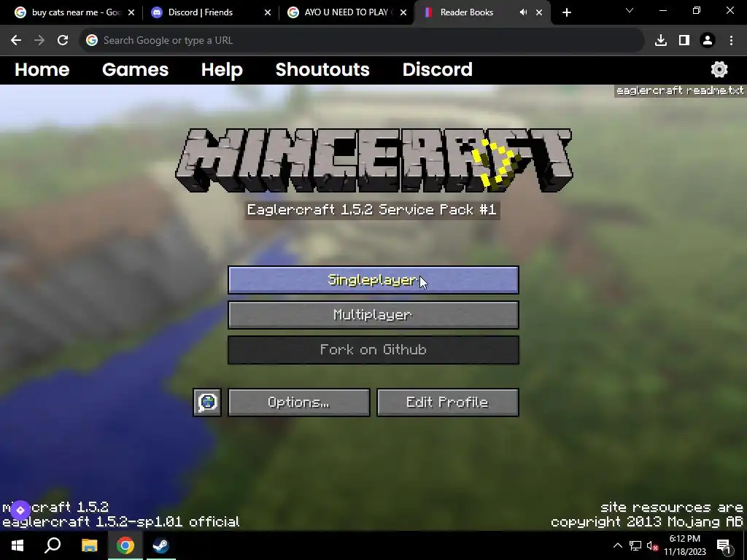The height and width of the screenshot is (560, 747).
Task: Switch to 'AYO U NEED TO PLAY' tab
Action: tap(348, 12)
